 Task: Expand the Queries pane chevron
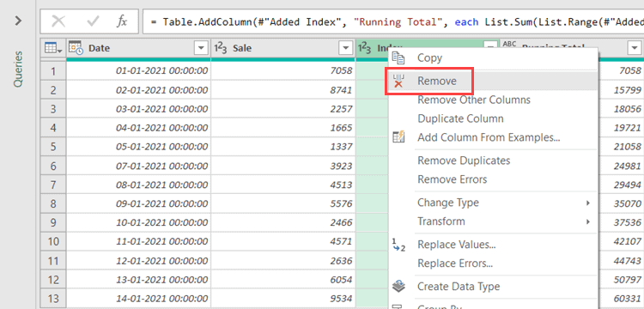tap(18, 21)
